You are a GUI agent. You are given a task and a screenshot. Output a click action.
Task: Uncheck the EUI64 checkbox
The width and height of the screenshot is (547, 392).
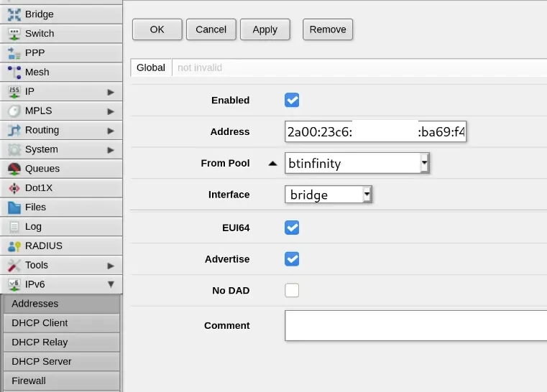click(292, 228)
